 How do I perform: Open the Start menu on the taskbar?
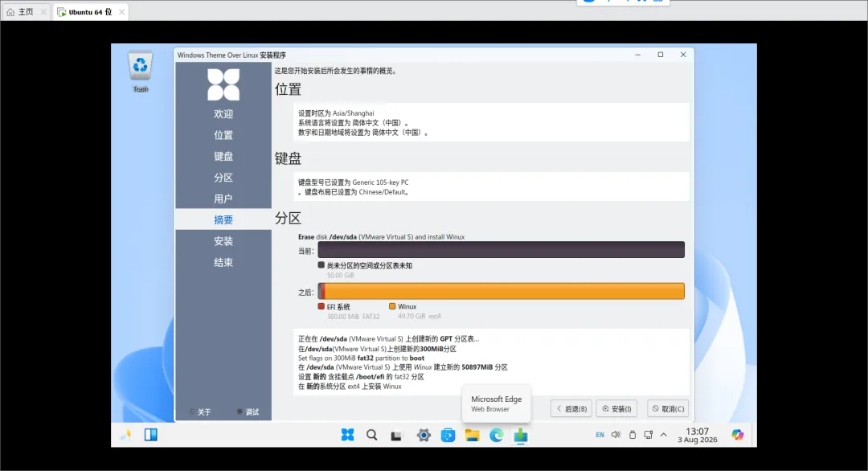point(348,435)
